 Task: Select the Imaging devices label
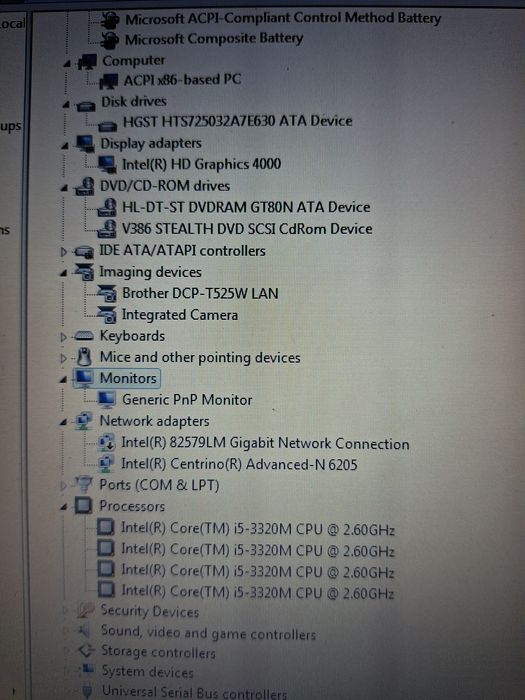150,272
